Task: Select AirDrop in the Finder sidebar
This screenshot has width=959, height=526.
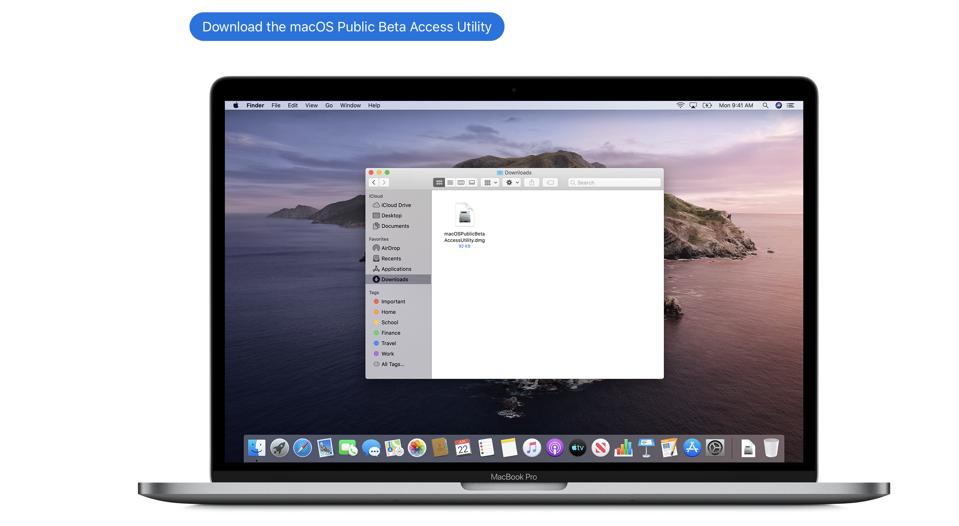Action: click(x=390, y=248)
